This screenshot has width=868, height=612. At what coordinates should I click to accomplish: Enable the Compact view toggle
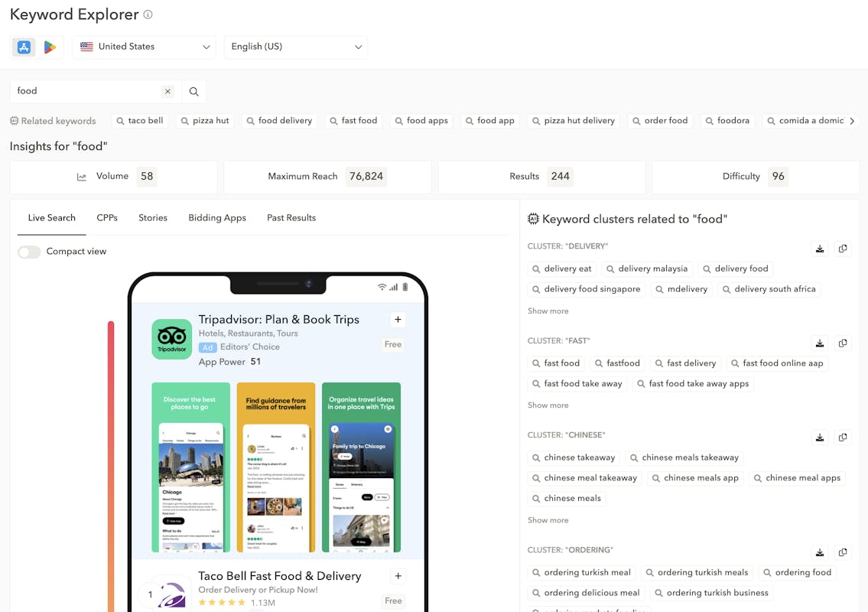click(x=29, y=252)
